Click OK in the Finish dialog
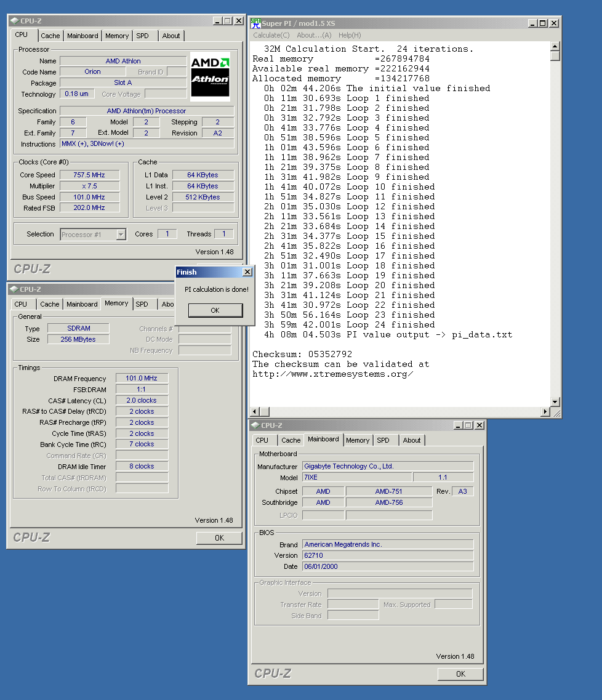 point(215,310)
